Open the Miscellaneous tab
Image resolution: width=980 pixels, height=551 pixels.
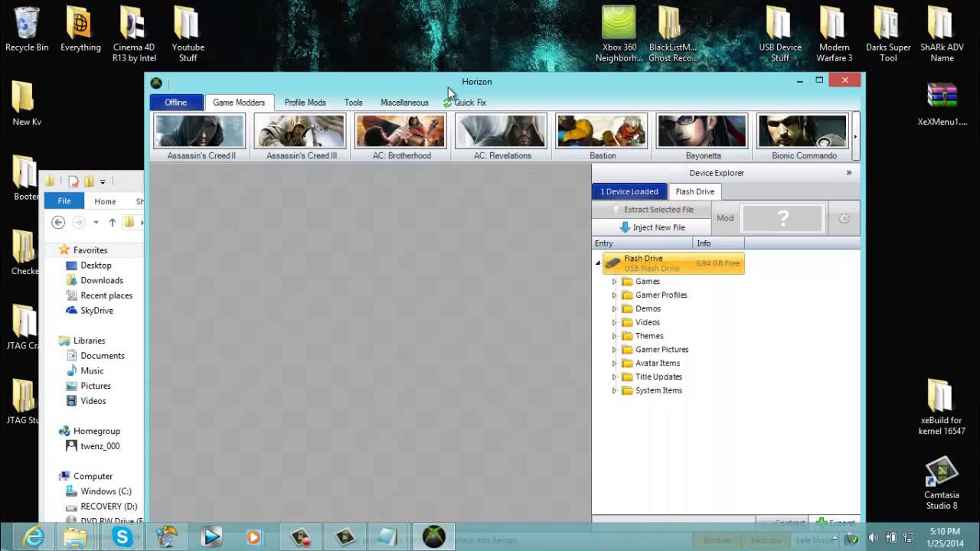pyautogui.click(x=404, y=103)
